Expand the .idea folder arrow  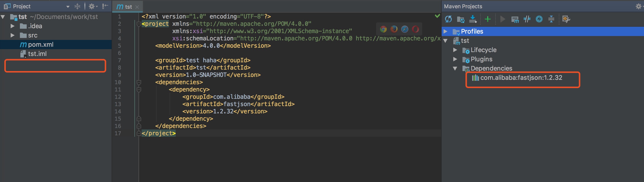[12, 26]
